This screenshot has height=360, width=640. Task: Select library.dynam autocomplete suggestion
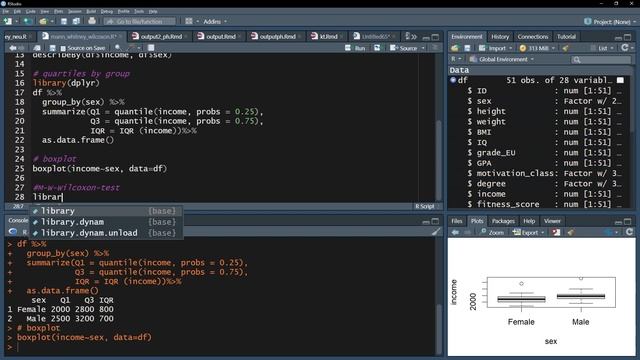(x=106, y=222)
